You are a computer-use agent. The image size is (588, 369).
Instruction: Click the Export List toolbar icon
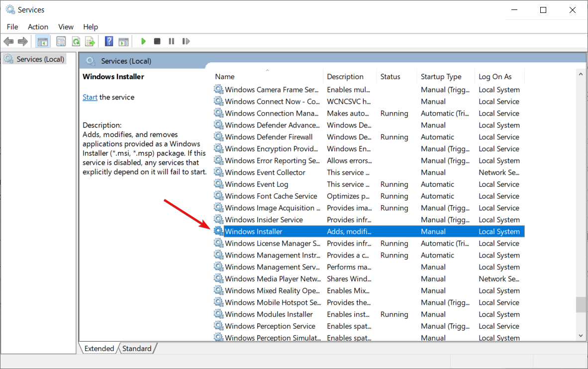(90, 41)
